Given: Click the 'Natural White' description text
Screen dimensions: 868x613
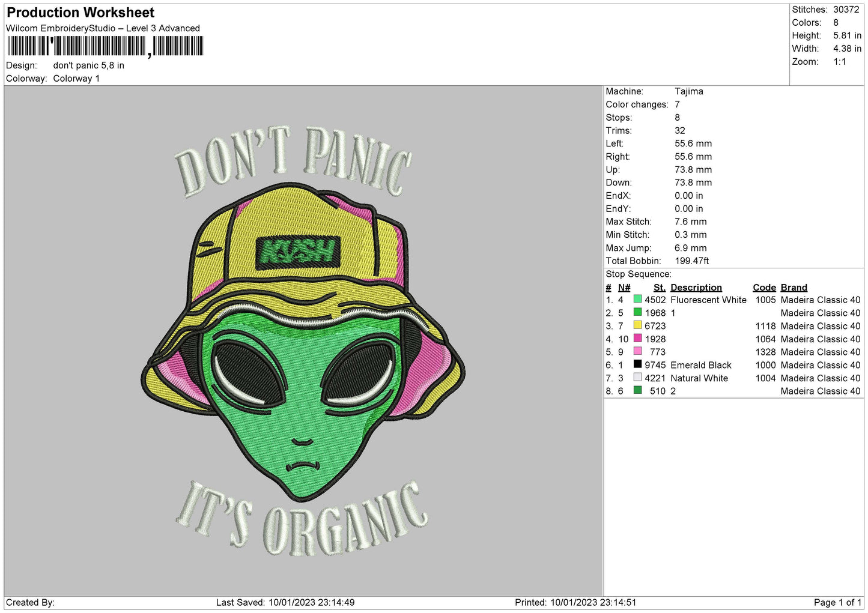Looking at the screenshot, I should pyautogui.click(x=699, y=378).
